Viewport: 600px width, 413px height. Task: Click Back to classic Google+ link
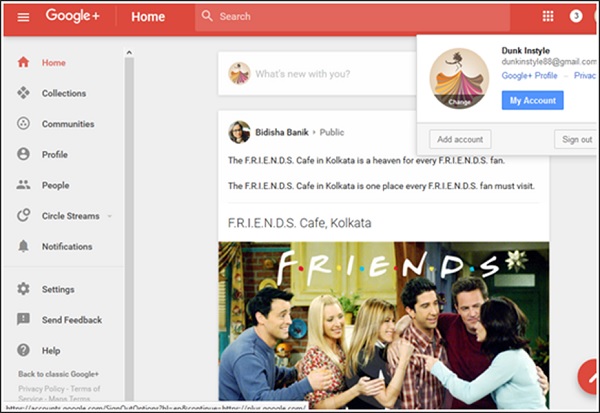tap(60, 374)
